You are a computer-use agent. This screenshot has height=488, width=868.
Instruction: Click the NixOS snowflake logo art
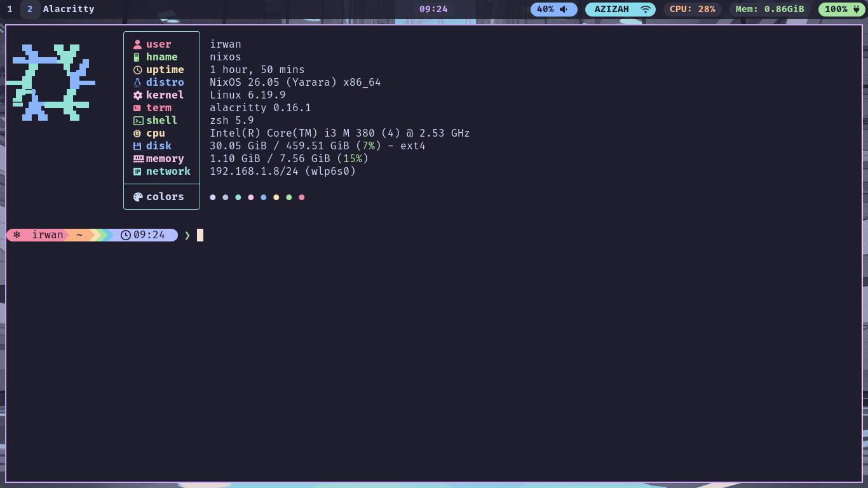click(x=51, y=83)
